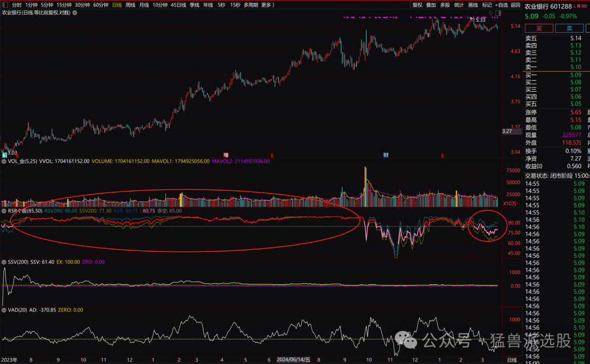The width and height of the screenshot is (590, 364).
Task: Click the MAVOL1 value in the VOL header
Action: pos(181,162)
